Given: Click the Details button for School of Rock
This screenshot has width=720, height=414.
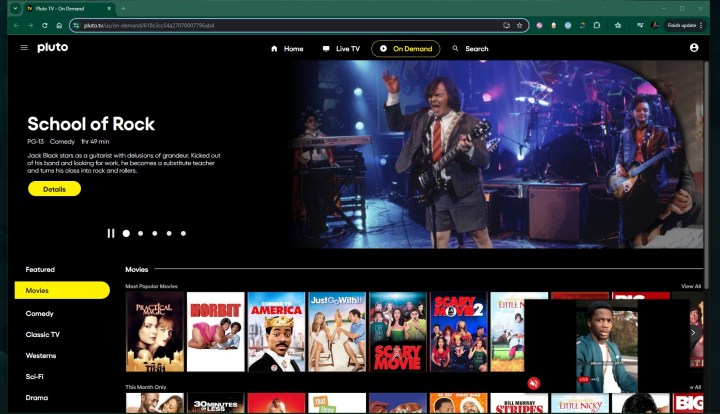Looking at the screenshot, I should pos(54,188).
